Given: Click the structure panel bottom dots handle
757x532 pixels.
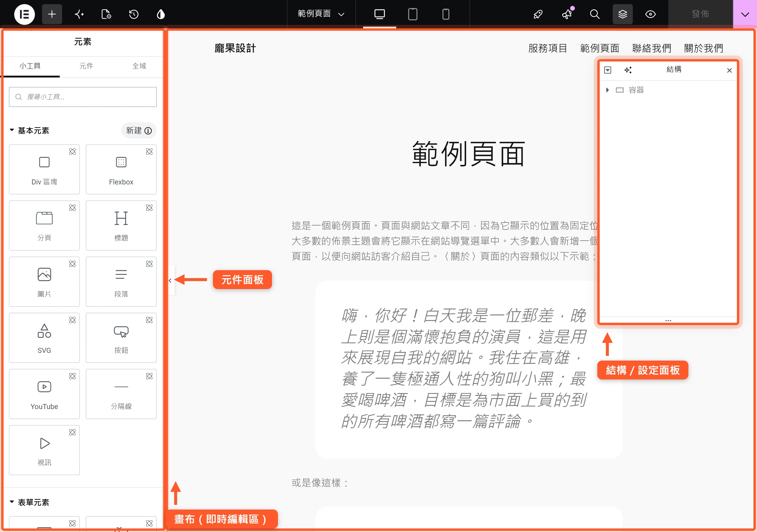Looking at the screenshot, I should tap(668, 320).
